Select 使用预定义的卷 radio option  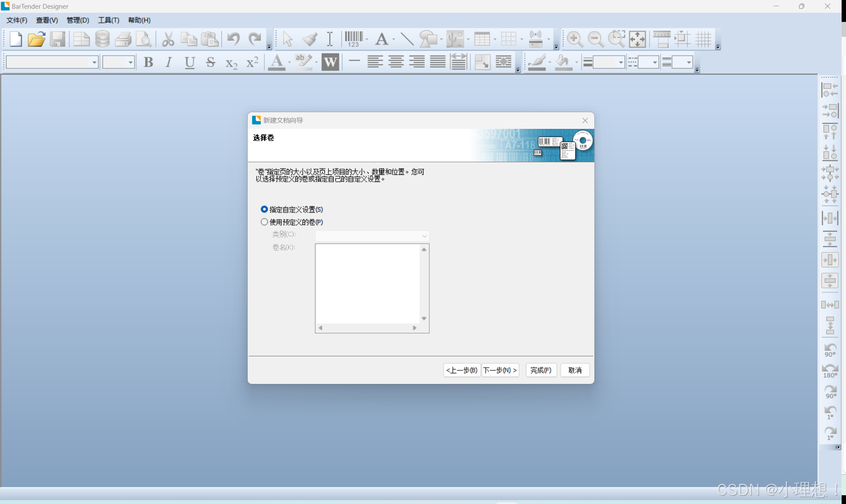click(x=264, y=222)
